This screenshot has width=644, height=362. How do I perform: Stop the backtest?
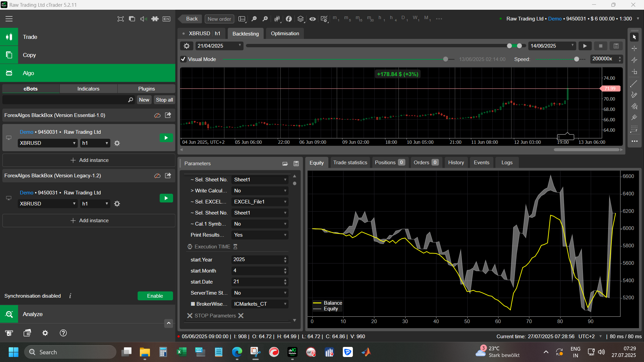click(x=601, y=46)
